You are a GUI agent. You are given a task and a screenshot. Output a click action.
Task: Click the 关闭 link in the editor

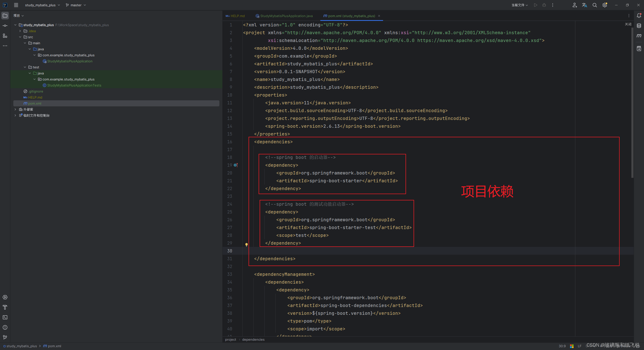[628, 24]
